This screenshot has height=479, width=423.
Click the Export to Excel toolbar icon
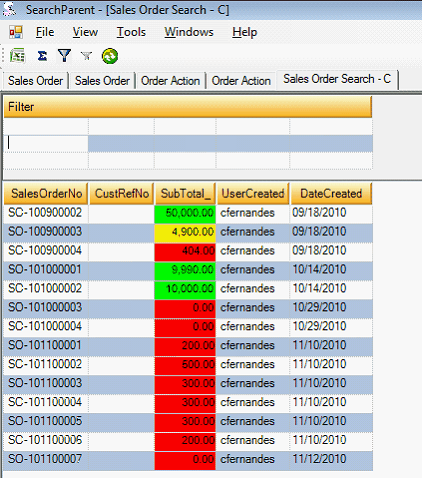[17, 56]
